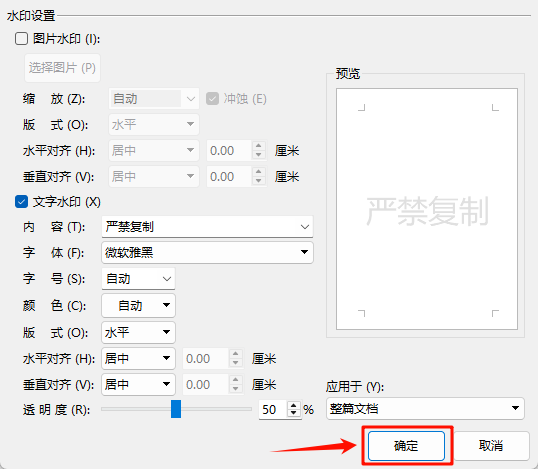Uncheck the 文字水印 checkbox

pos(21,202)
